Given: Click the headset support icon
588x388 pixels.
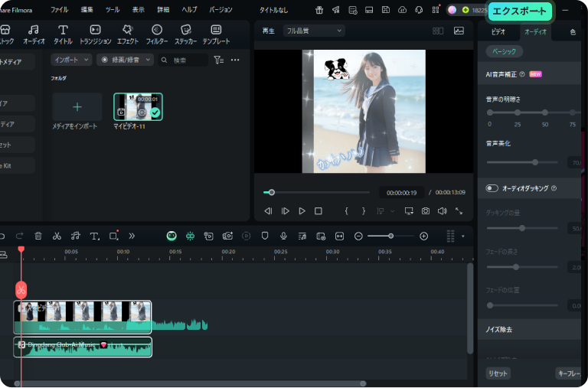Looking at the screenshot, I should [419, 10].
